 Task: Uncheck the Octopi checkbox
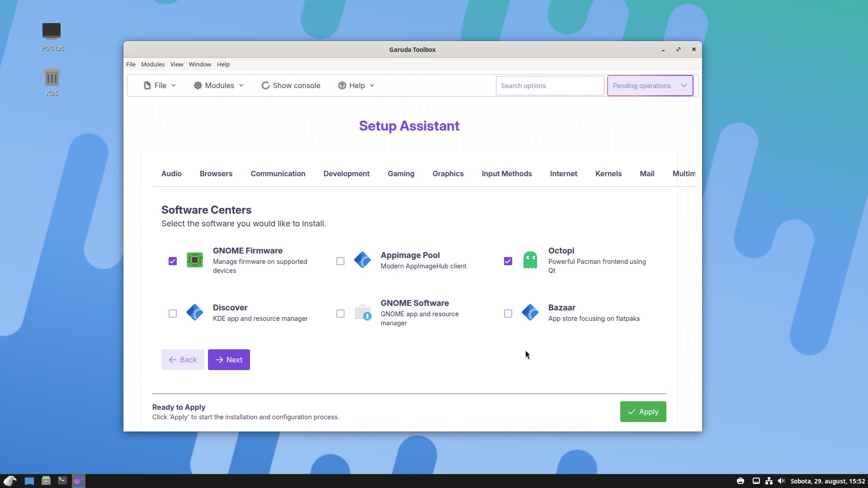point(508,261)
